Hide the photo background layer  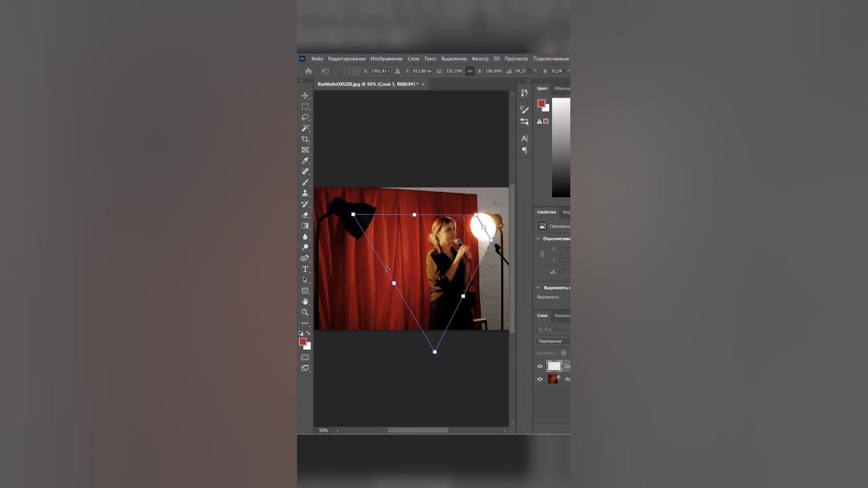[x=540, y=380]
